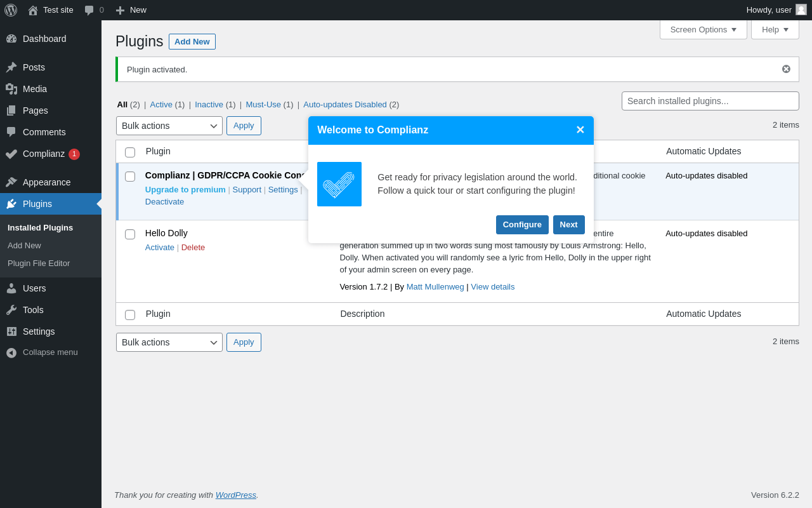Filter plugins by the Inactive link
This screenshot has width=812, height=508.
pos(209,105)
